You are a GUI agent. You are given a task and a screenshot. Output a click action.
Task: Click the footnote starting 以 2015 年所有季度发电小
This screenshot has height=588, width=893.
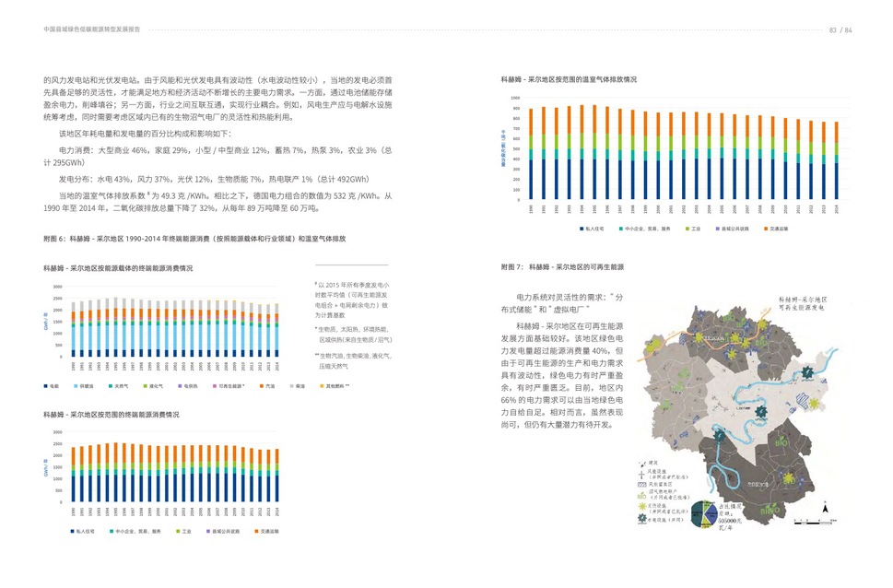(352, 300)
